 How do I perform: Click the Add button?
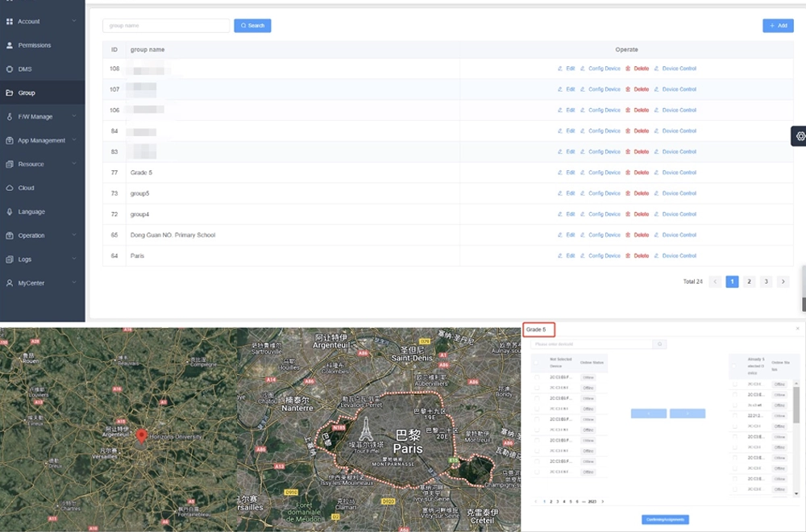[x=778, y=26]
